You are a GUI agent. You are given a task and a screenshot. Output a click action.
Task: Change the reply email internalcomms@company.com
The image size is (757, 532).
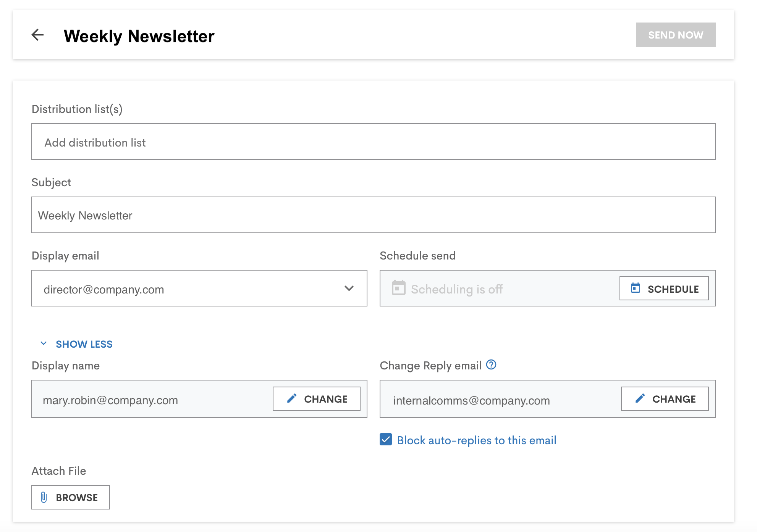[x=665, y=398]
